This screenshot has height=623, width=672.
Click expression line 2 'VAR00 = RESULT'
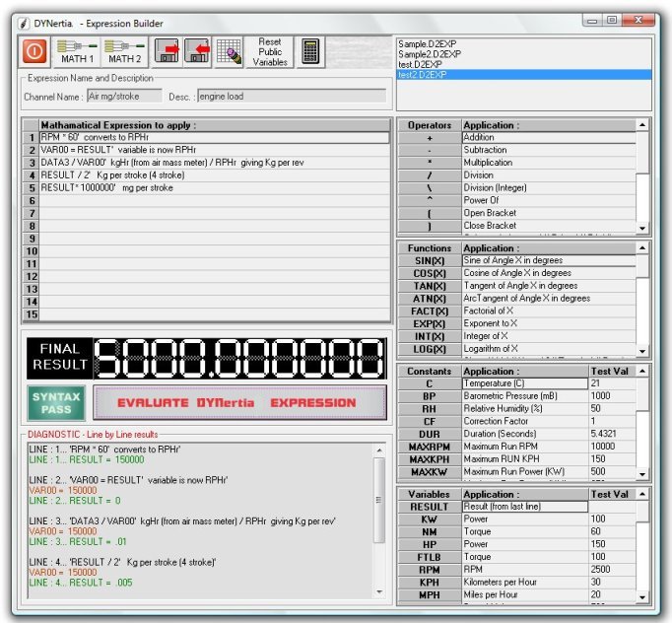214,150
